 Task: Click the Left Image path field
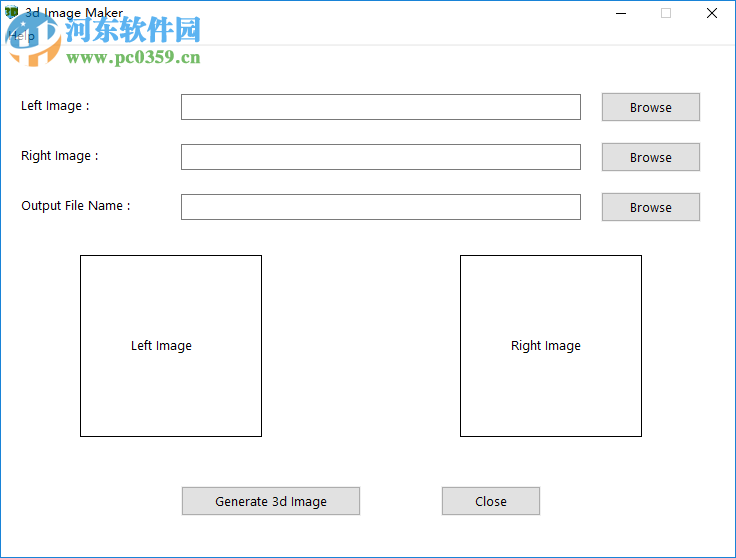(381, 107)
